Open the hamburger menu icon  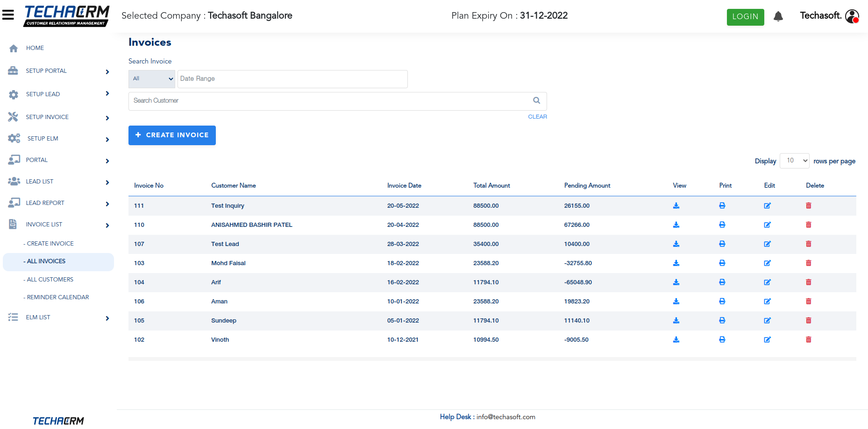pyautogui.click(x=8, y=15)
